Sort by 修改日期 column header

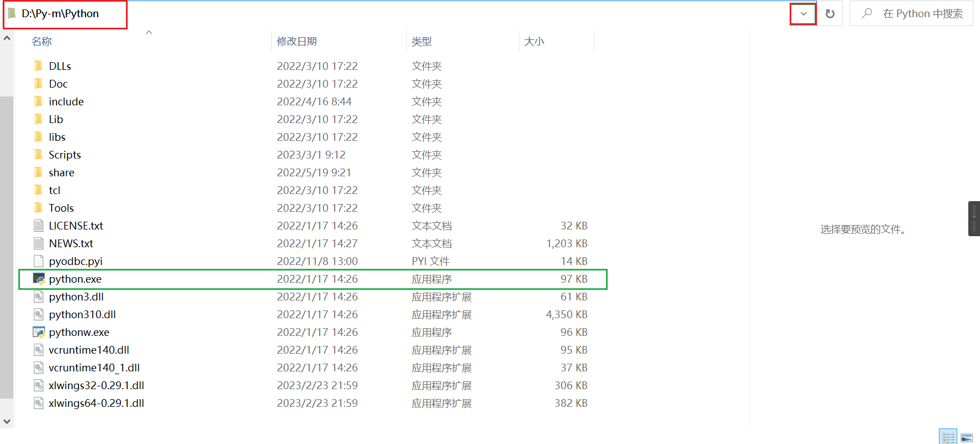tap(297, 42)
